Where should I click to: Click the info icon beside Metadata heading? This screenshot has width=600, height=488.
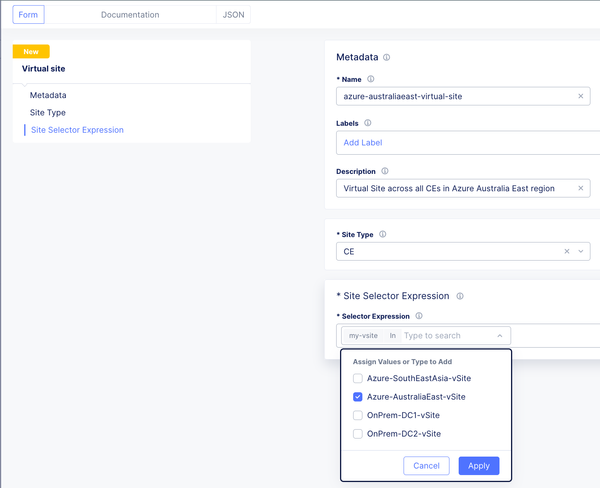coord(387,58)
